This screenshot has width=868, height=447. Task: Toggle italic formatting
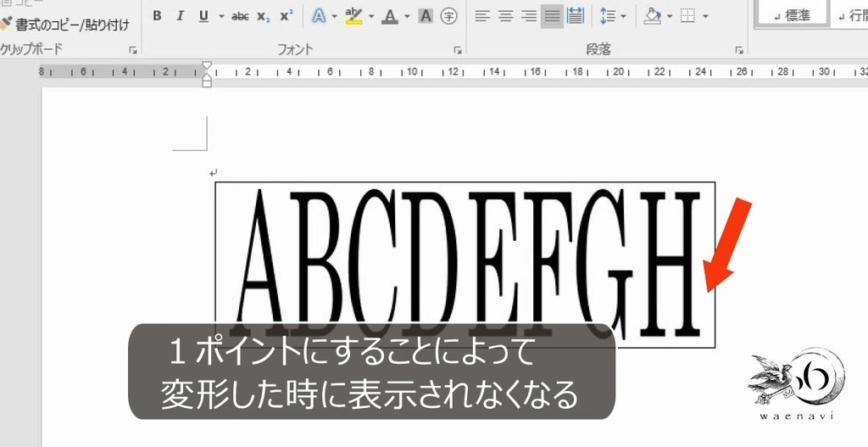[180, 16]
